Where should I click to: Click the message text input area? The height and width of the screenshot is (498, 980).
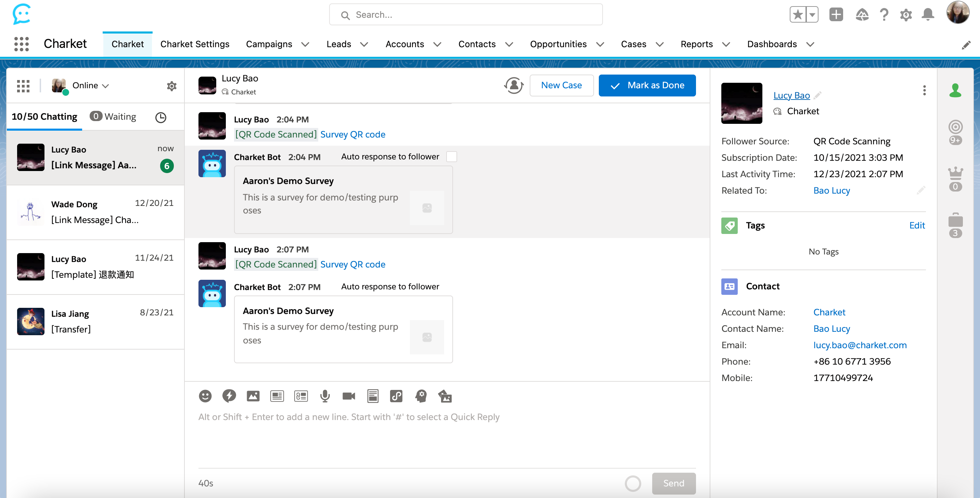pyautogui.click(x=447, y=437)
